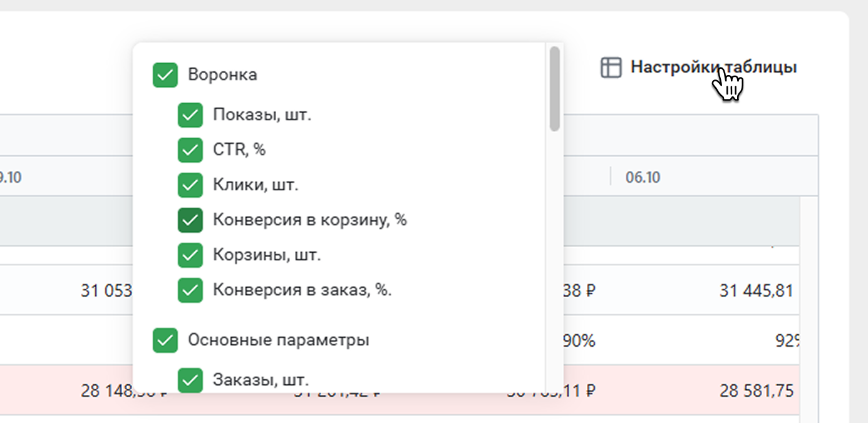Click the dropdown list scrollbar thumb
Image resolution: width=868 pixels, height=423 pixels.
pyautogui.click(x=554, y=88)
